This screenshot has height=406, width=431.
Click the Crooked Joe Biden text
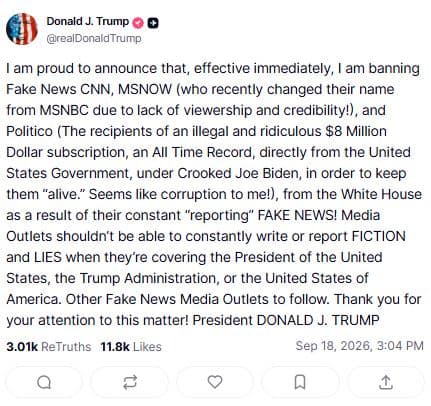(x=238, y=173)
